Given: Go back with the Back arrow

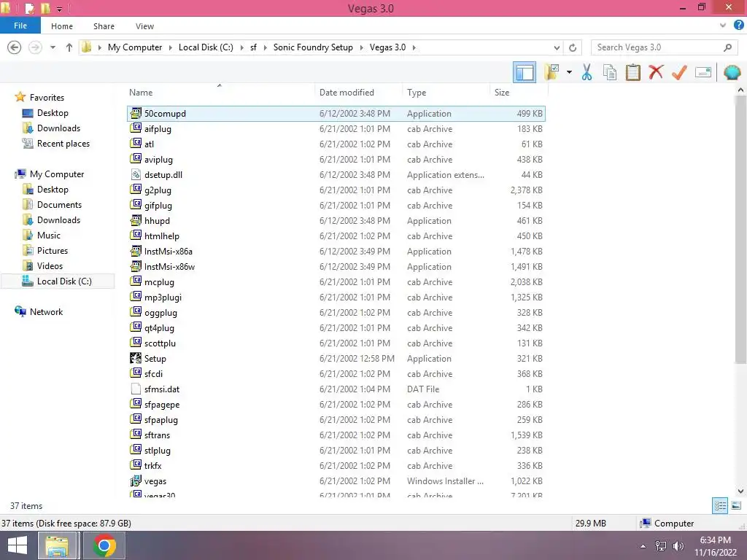Looking at the screenshot, I should point(15,47).
